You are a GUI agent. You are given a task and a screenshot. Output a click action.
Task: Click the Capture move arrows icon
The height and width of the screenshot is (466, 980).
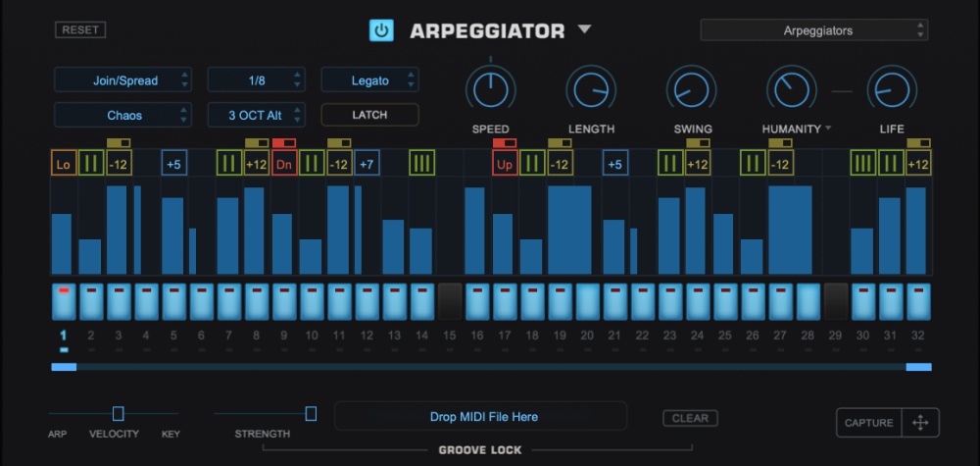pos(920,423)
